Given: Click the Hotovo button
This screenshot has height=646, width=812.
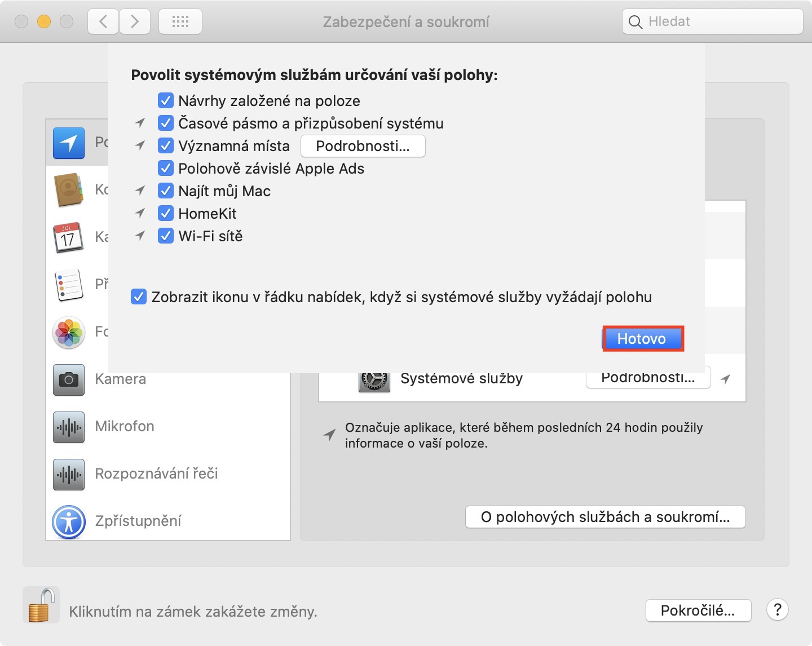Looking at the screenshot, I should pos(642,339).
